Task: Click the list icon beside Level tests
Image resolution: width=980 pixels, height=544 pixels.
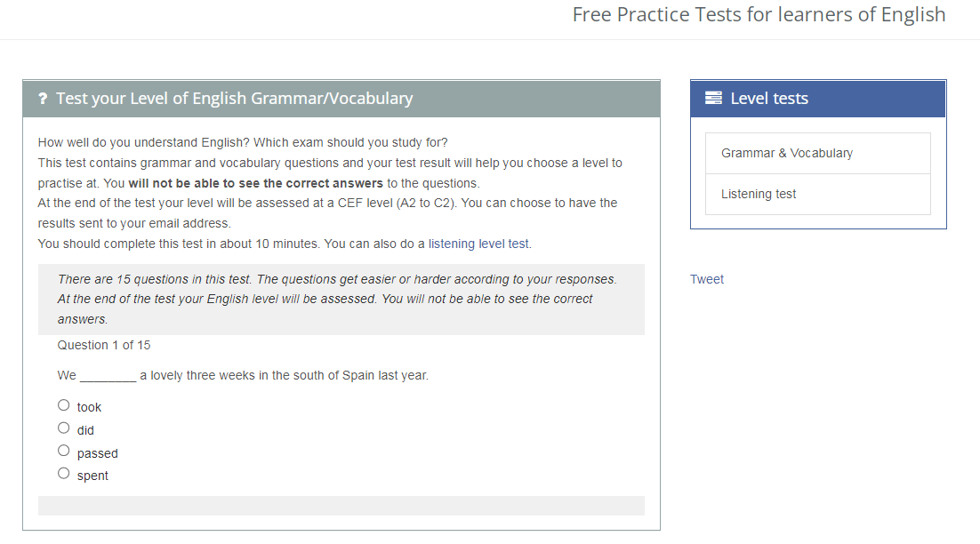Action: coord(713,99)
